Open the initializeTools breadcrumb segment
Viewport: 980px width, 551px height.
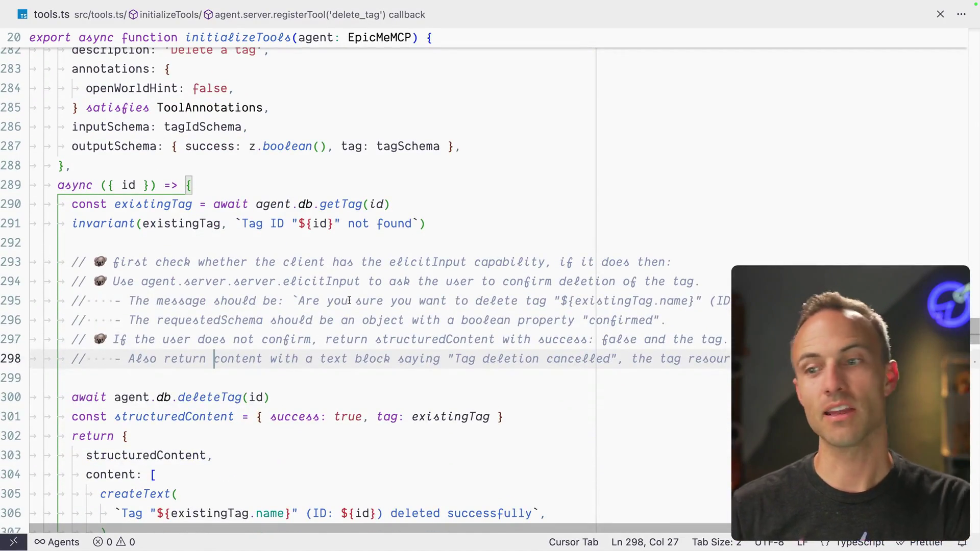(170, 15)
